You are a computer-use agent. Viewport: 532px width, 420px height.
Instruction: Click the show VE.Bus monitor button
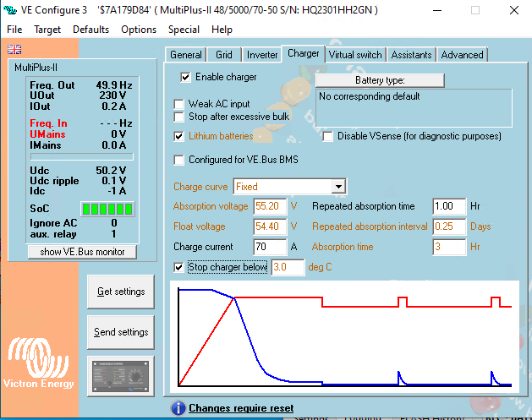coord(82,251)
